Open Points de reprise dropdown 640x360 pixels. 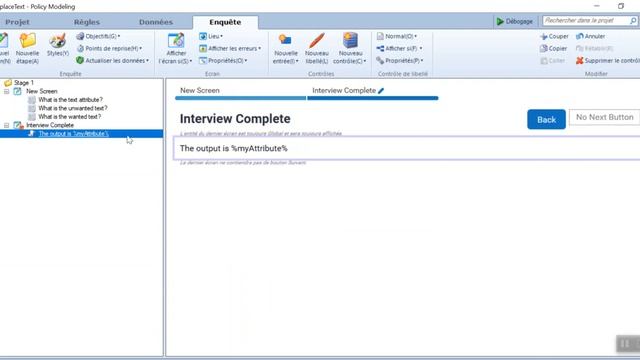coord(109,48)
